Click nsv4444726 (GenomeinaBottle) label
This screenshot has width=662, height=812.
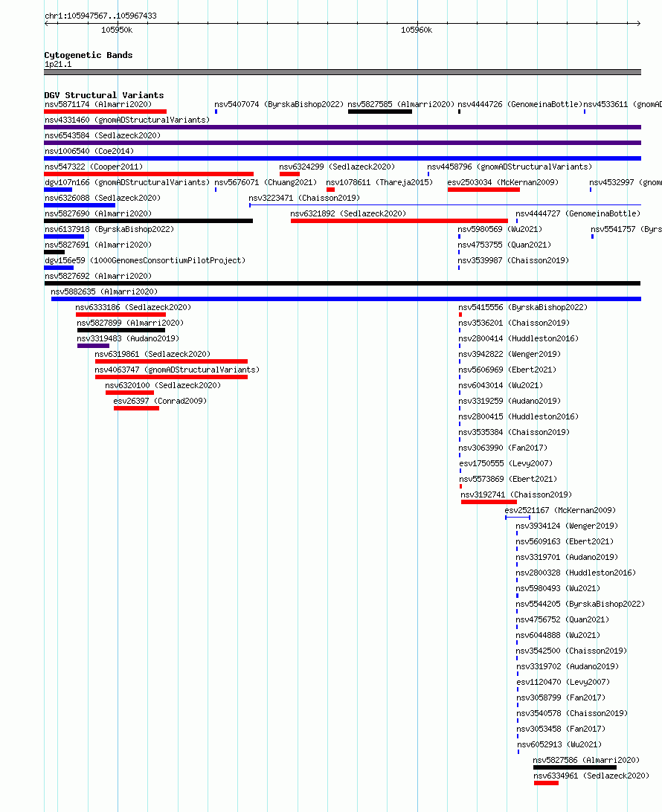(x=520, y=105)
